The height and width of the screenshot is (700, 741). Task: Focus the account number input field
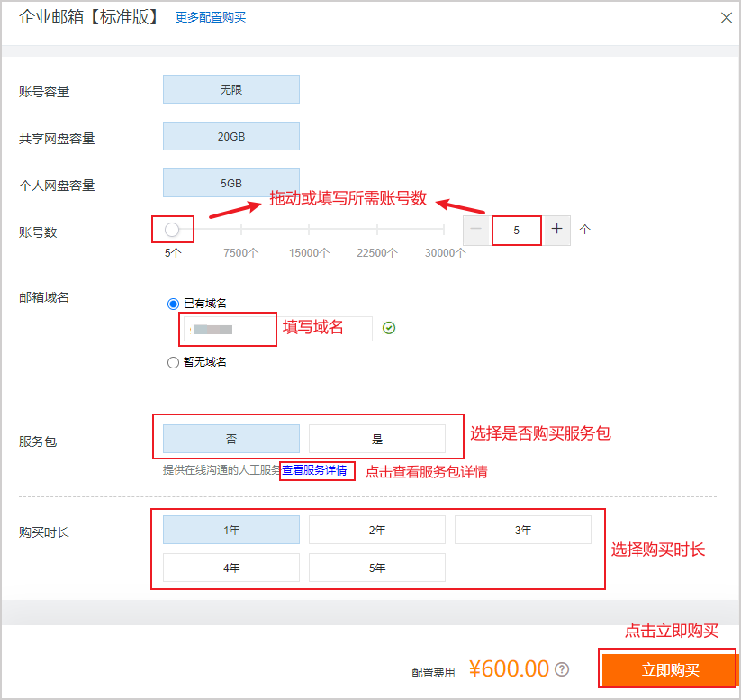517,231
